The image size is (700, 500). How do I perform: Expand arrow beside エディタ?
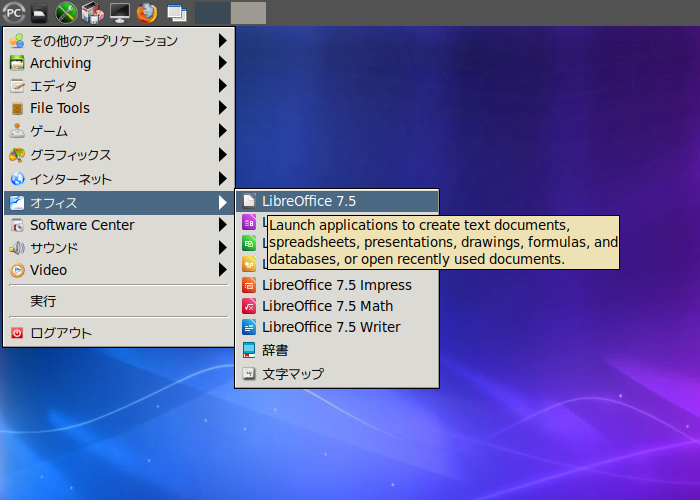click(222, 85)
